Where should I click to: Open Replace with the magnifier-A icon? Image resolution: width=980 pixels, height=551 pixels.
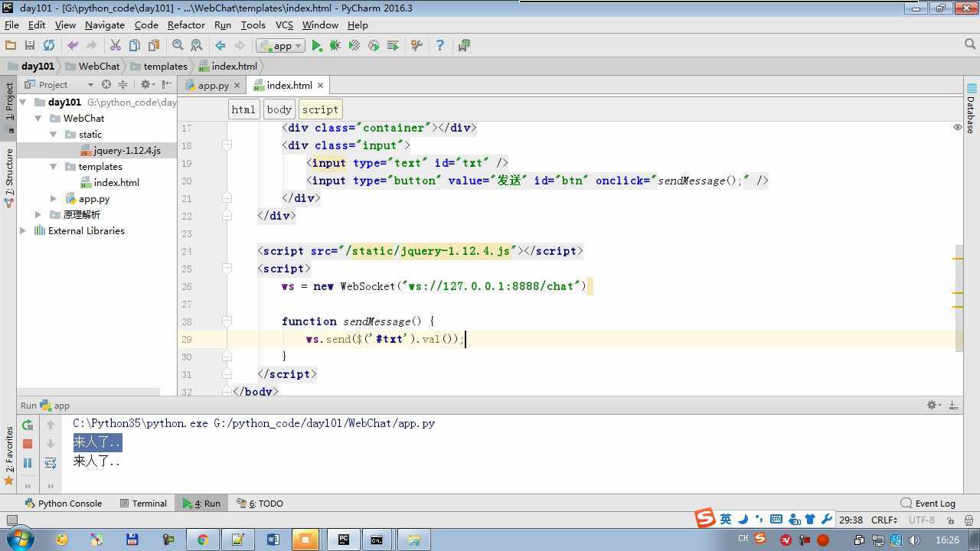click(197, 46)
